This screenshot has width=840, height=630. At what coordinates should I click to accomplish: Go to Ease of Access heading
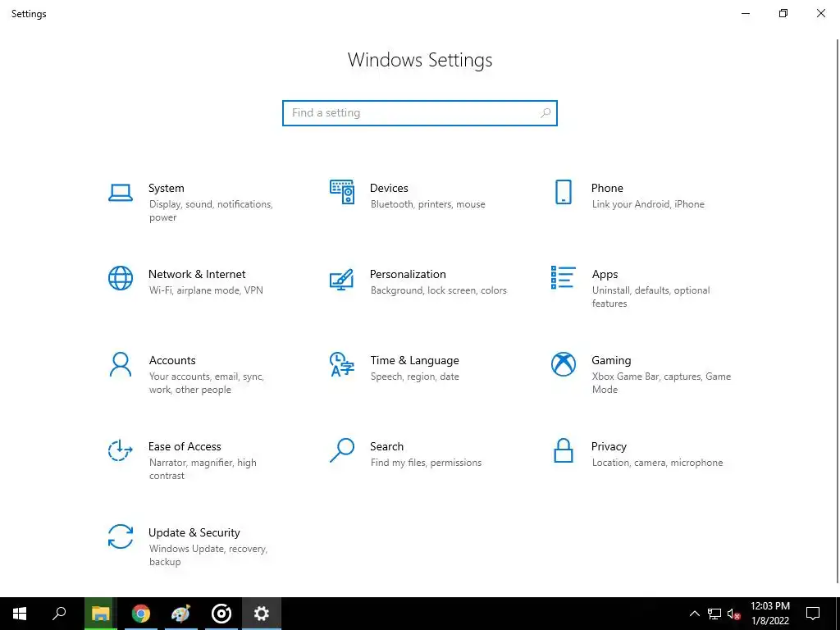click(x=185, y=446)
